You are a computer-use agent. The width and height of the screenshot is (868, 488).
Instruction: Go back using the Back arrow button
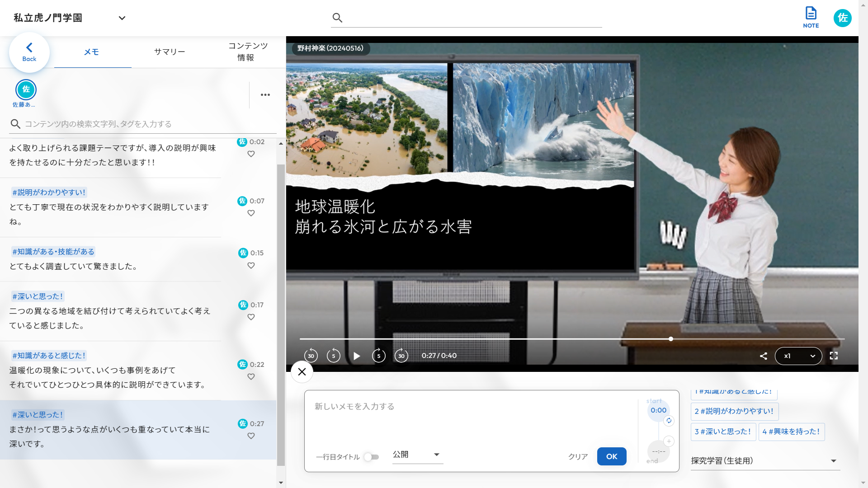(x=29, y=52)
